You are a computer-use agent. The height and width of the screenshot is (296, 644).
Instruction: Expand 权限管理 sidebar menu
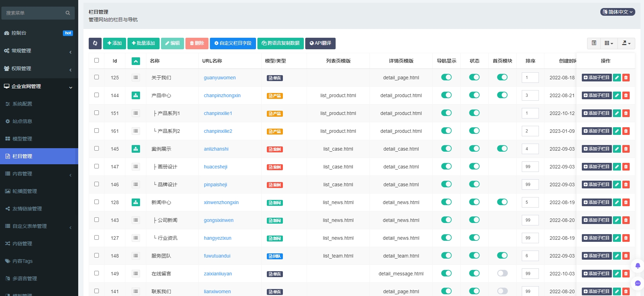pos(39,69)
